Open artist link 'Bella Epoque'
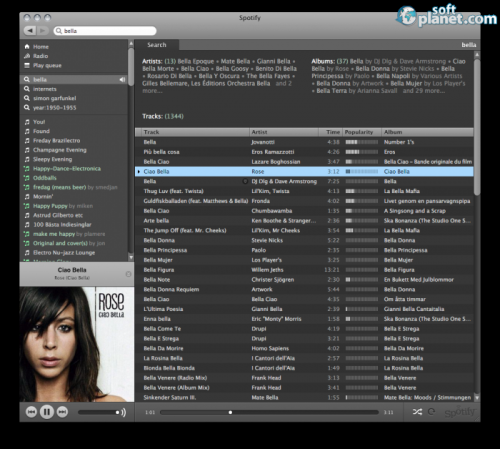 tap(196, 61)
